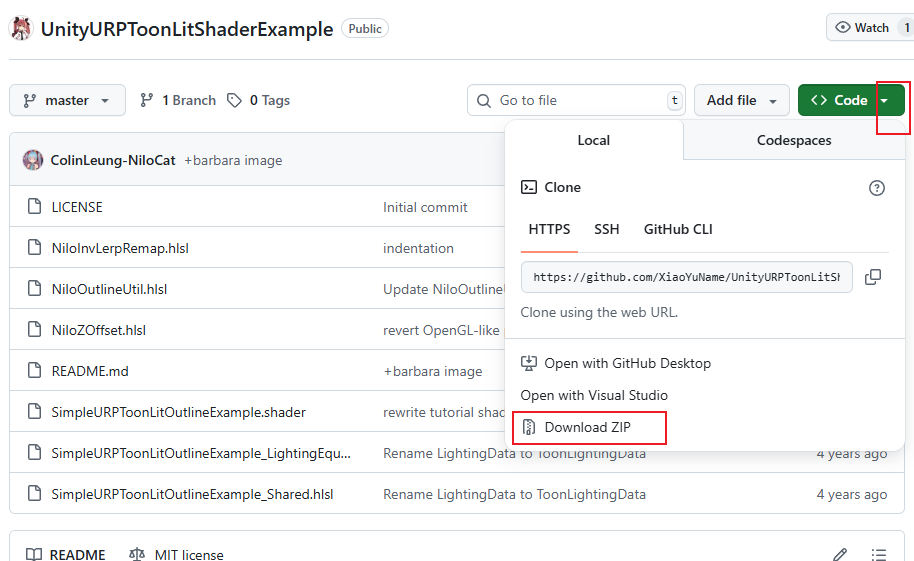Select the SSH clone tab
Viewport: 914px width, 561px height.
click(607, 229)
